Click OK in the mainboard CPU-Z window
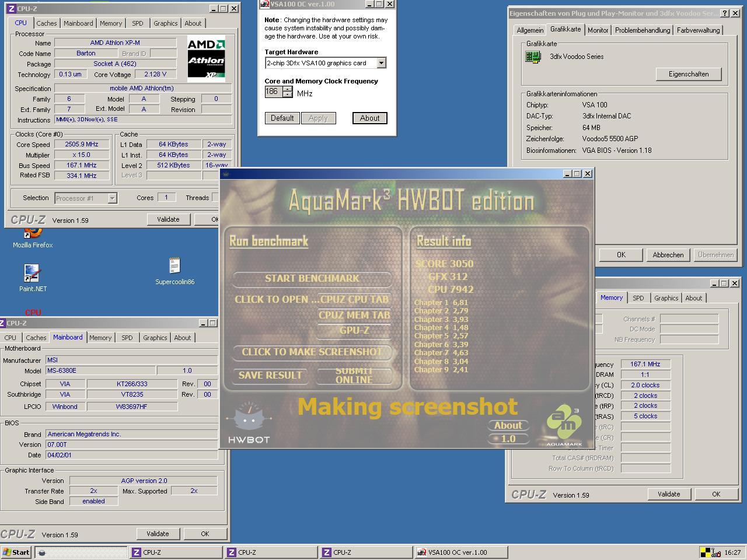This screenshot has height=560, width=747. (205, 534)
